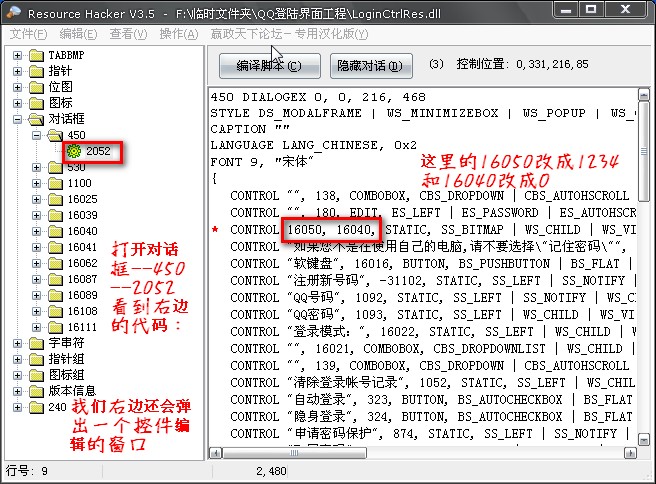
Task: Collapse the 对话框 tree node
Action: (x=18, y=119)
